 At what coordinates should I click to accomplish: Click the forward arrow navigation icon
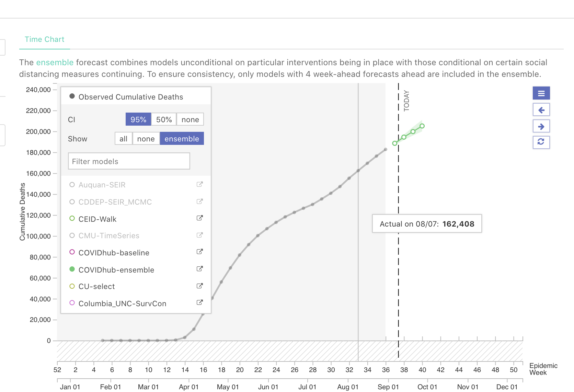541,126
